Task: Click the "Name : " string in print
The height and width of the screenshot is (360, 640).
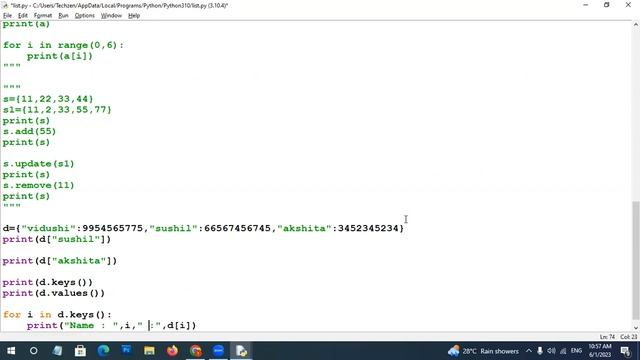Action: [x=91, y=326]
